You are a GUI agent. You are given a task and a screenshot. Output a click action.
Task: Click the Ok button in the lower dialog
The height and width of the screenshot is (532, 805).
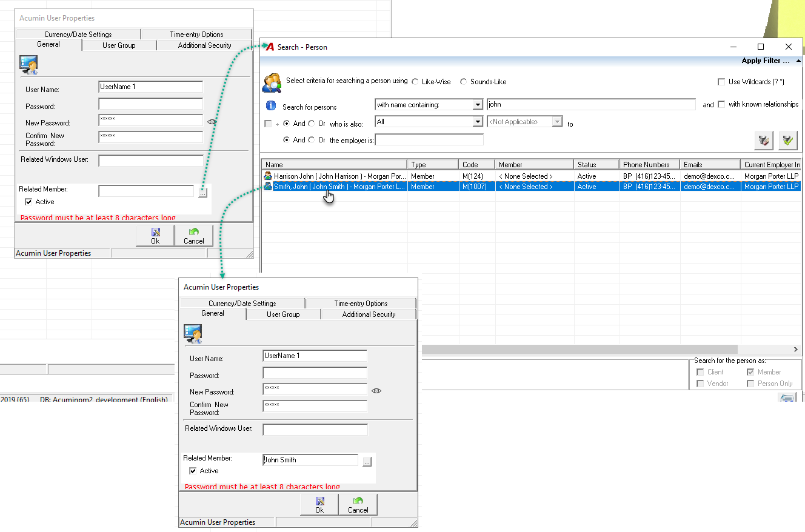tap(319, 505)
